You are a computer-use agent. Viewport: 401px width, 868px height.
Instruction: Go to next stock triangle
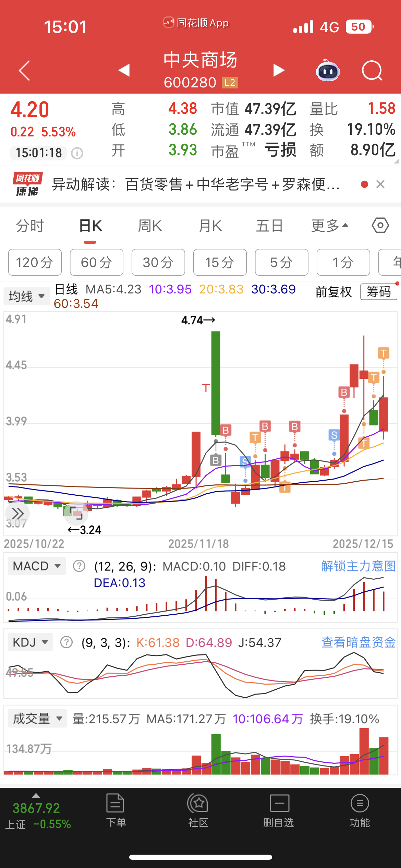[x=279, y=70]
